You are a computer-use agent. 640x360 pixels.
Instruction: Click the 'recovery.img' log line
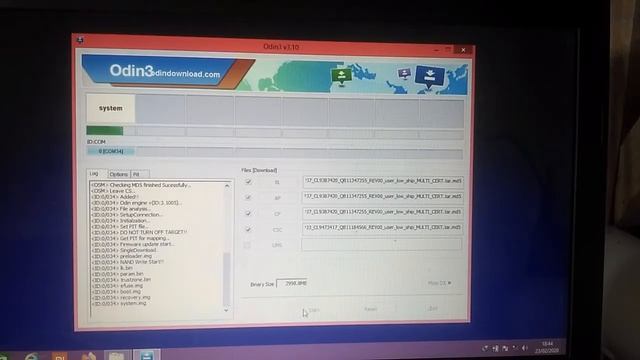point(121,298)
